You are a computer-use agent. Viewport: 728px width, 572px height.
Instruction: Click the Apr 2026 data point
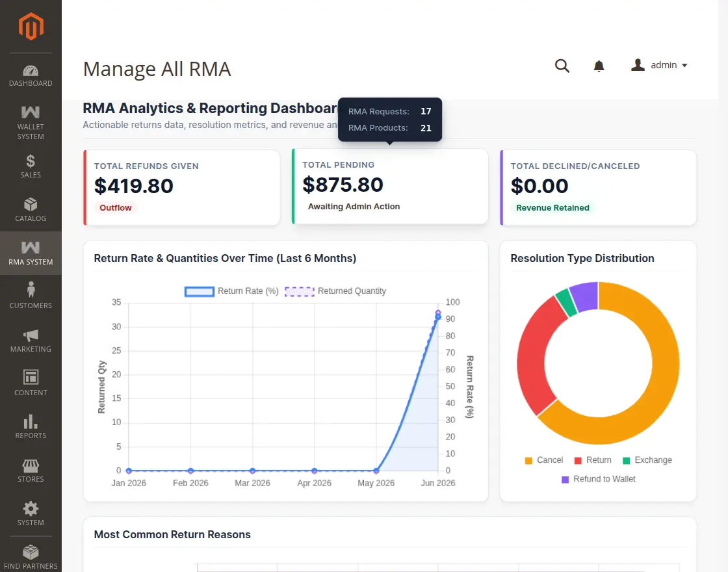315,471
